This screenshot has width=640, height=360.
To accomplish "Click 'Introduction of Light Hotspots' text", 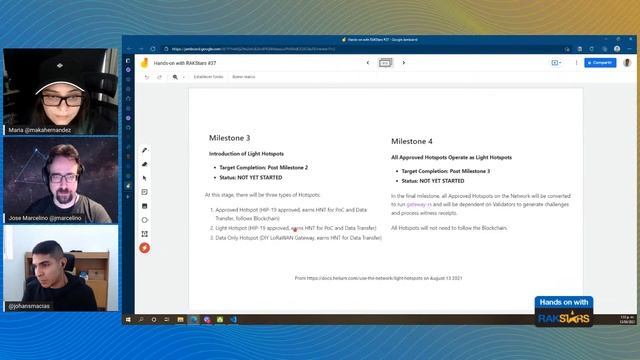I will 246,154.
